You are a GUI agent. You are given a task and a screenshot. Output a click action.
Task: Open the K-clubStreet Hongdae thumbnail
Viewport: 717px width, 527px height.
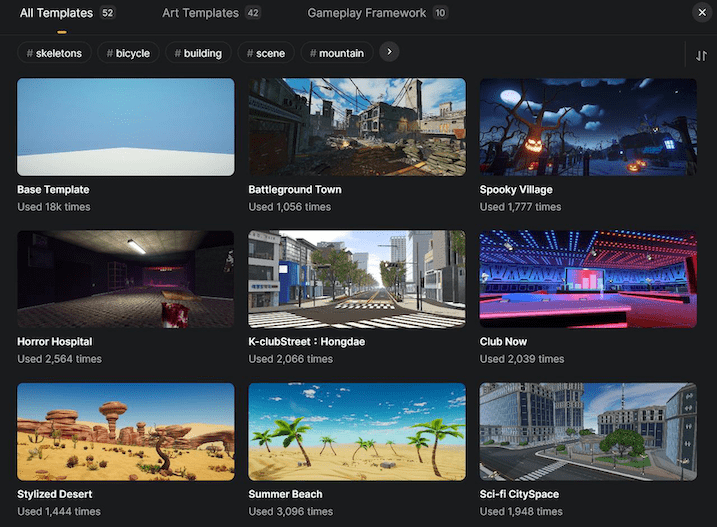357,279
